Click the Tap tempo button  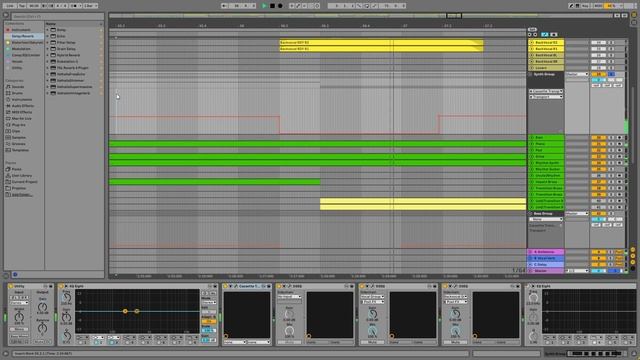(22, 6)
